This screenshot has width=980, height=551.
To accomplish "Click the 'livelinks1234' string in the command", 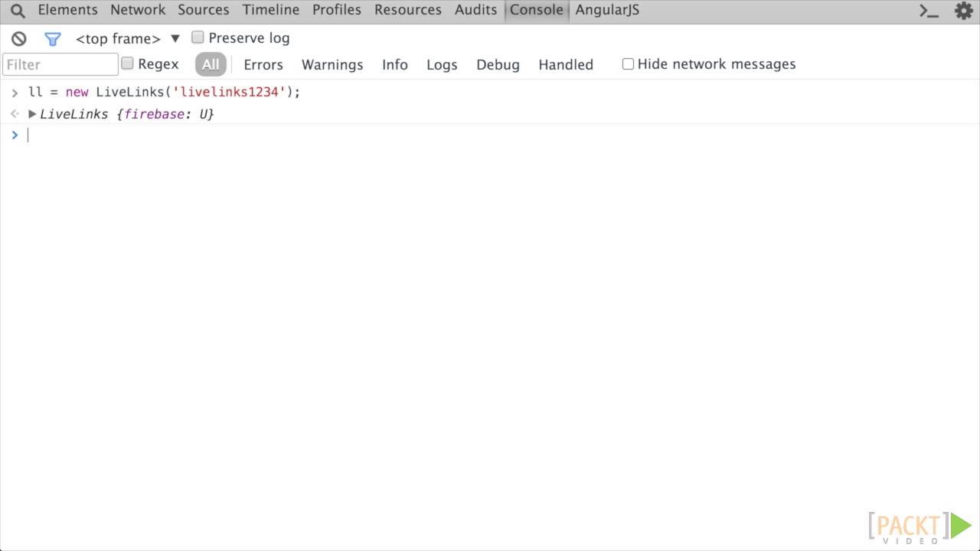I will pyautogui.click(x=229, y=92).
